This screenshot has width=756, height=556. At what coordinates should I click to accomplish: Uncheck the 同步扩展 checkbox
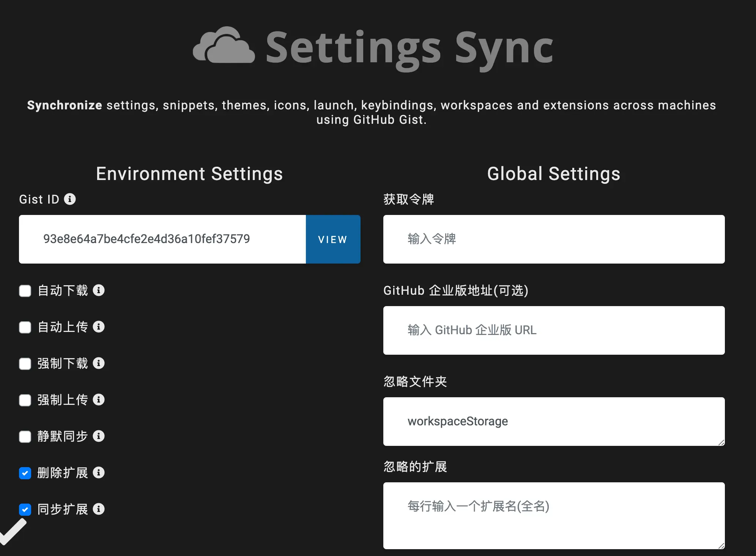[x=25, y=510]
